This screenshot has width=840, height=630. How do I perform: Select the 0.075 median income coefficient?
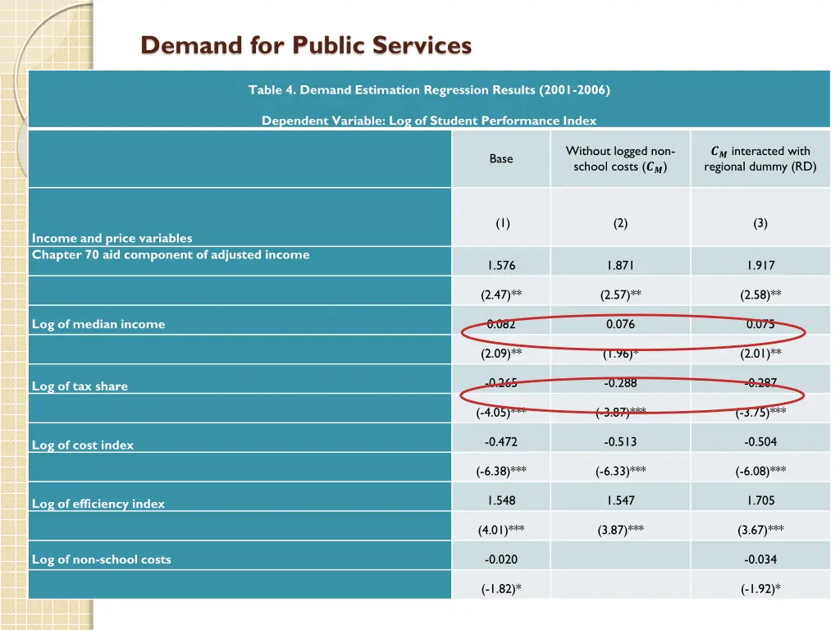(760, 324)
